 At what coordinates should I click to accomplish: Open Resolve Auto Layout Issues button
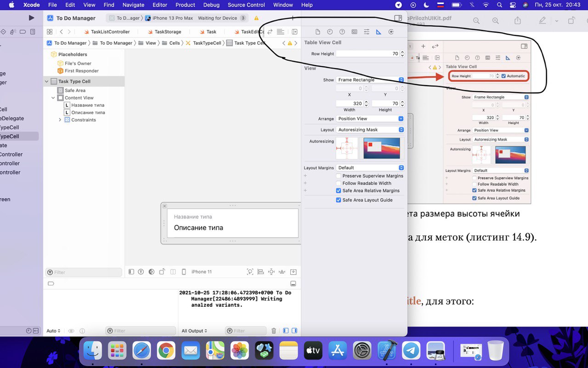(x=283, y=272)
